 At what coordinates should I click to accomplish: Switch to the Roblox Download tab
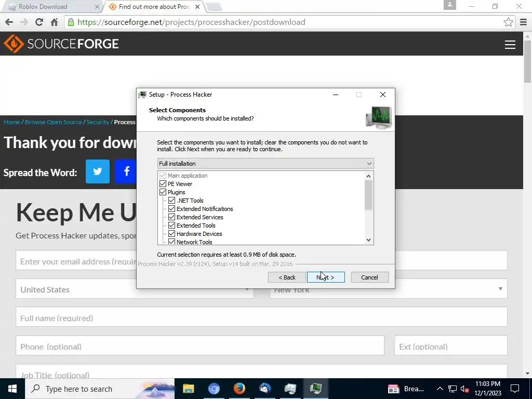pyautogui.click(x=51, y=7)
